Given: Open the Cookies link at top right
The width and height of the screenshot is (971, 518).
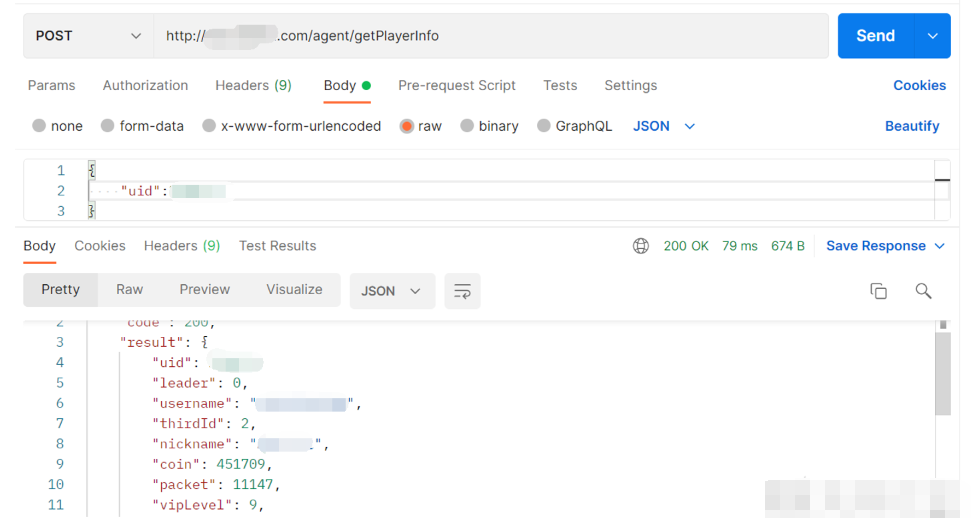Looking at the screenshot, I should pos(920,86).
